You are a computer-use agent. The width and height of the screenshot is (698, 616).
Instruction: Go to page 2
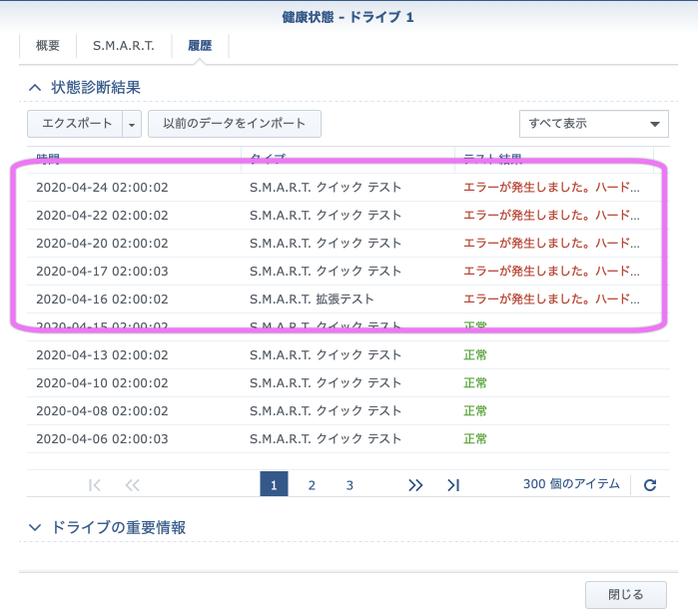312,485
